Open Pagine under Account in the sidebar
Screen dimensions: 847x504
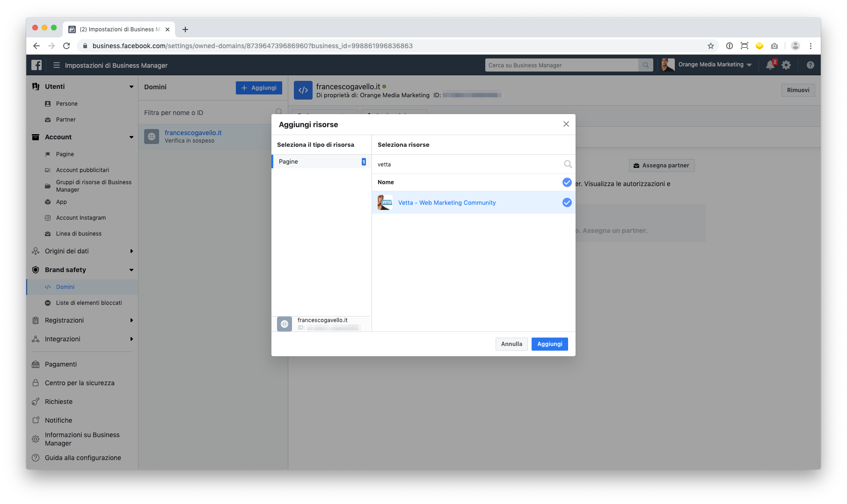65,154
